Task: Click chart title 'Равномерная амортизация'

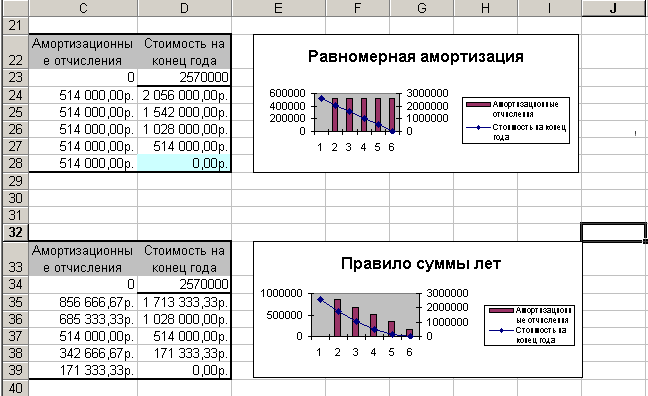Action: (416, 56)
